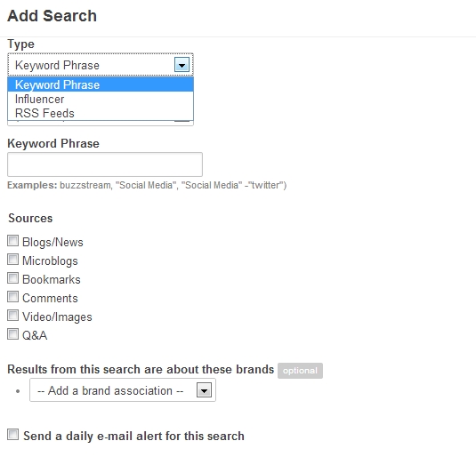Click the partially hidden dropdown below the list
Image resolution: width=476 pixels, height=457 pixels.
pyautogui.click(x=101, y=123)
